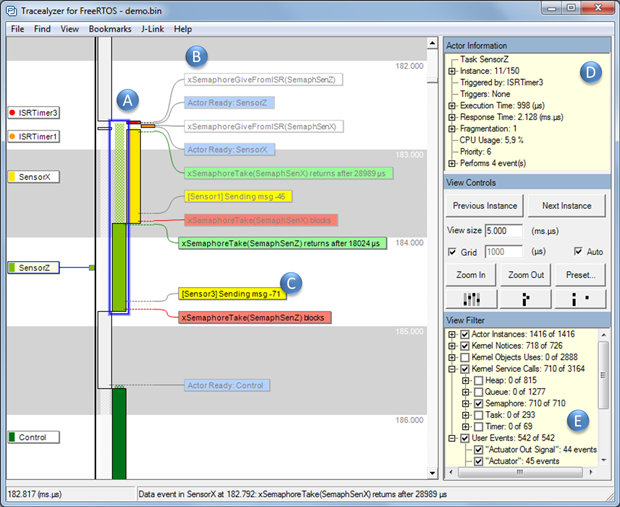Open the View menu

[x=70, y=29]
